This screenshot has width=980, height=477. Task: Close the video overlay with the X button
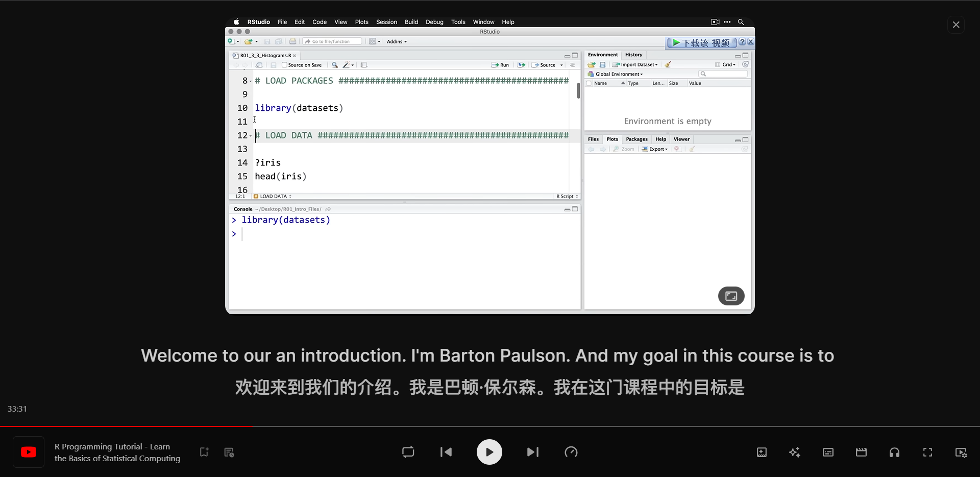[x=956, y=25]
